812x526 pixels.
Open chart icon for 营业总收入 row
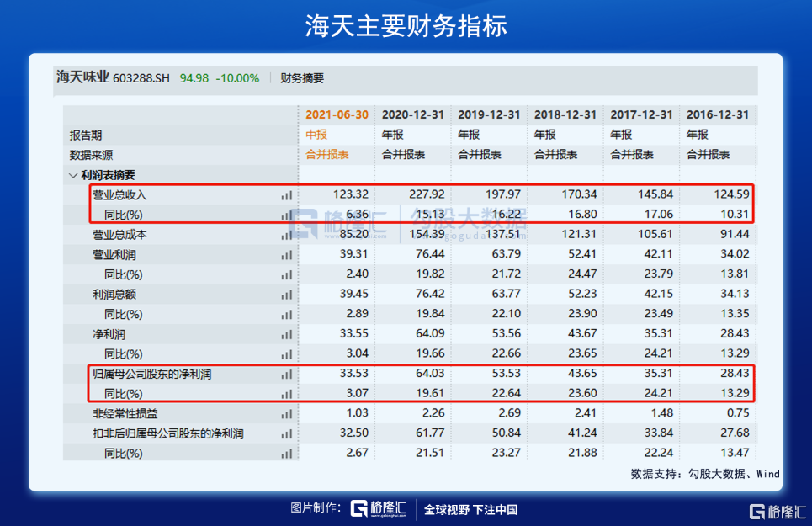[287, 195]
